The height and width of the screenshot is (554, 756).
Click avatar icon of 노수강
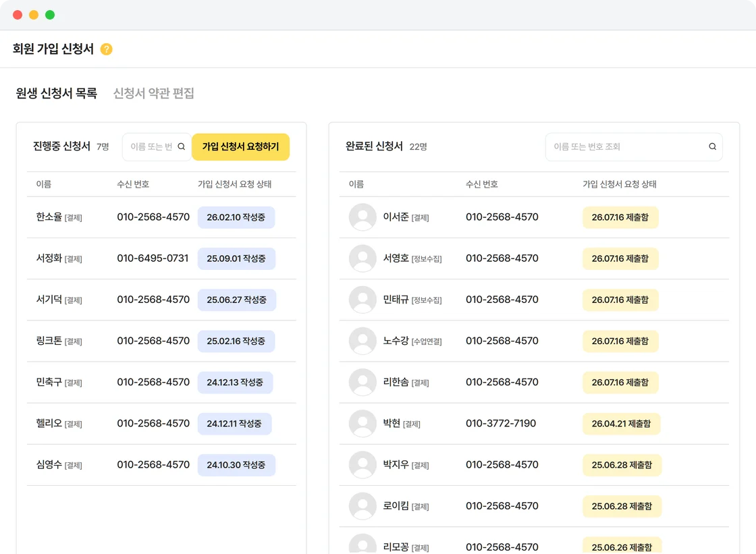pyautogui.click(x=362, y=341)
